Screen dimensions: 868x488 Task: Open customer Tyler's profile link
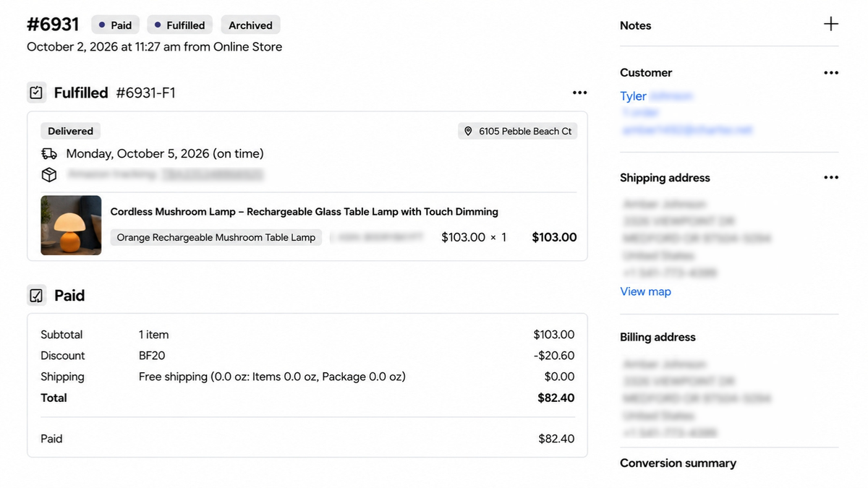coord(633,96)
